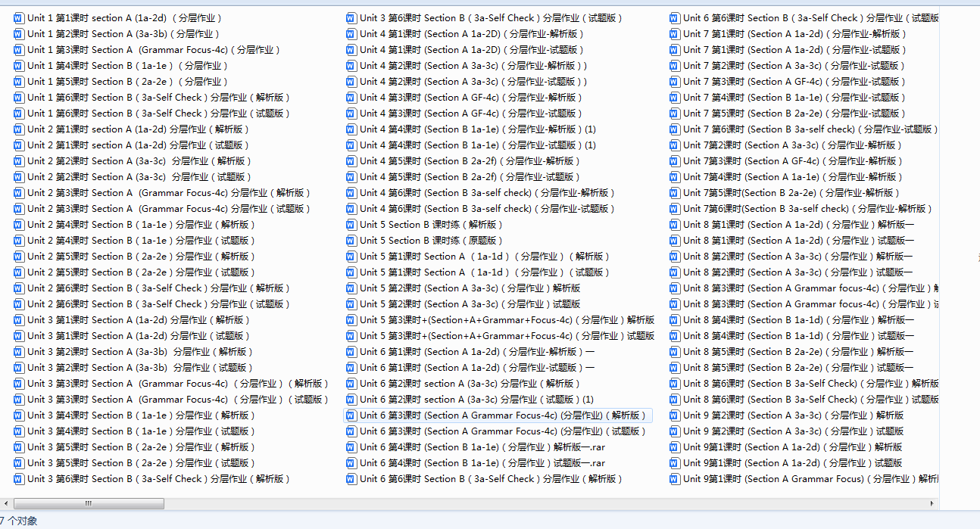Click Word icon of Unit 7第6课时 3a-self check 解析版
The image size is (980, 529).
coord(675,208)
